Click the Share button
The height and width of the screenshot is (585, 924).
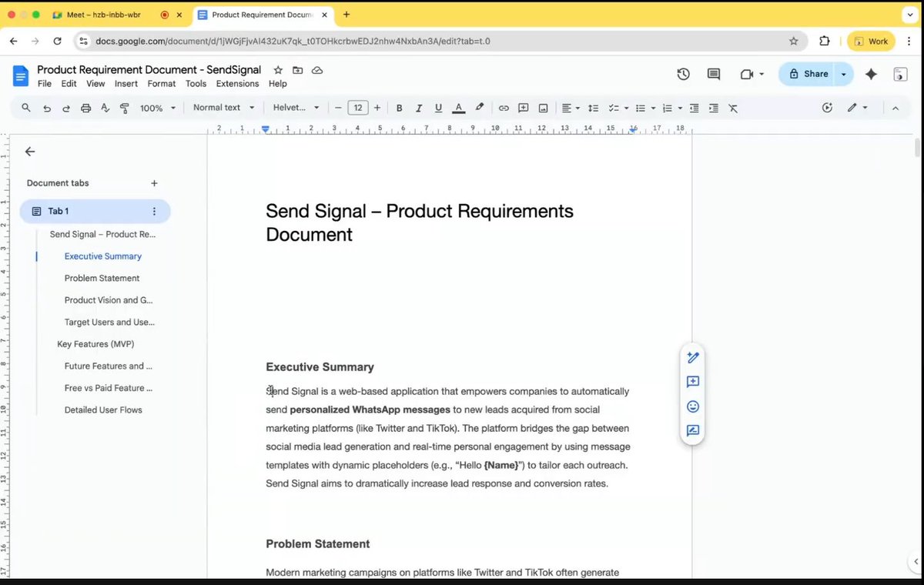coord(808,74)
